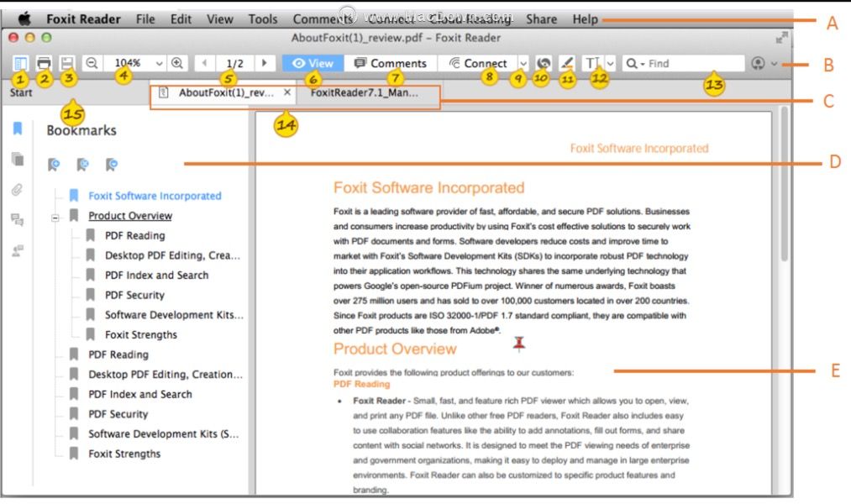Select the Foxit Strengths bookmark under Product Overview

pyautogui.click(x=140, y=334)
